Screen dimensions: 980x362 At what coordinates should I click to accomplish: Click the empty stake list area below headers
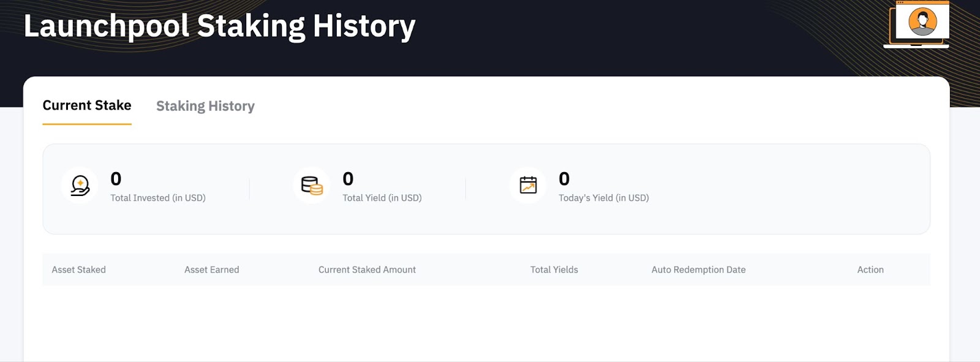coord(486,323)
